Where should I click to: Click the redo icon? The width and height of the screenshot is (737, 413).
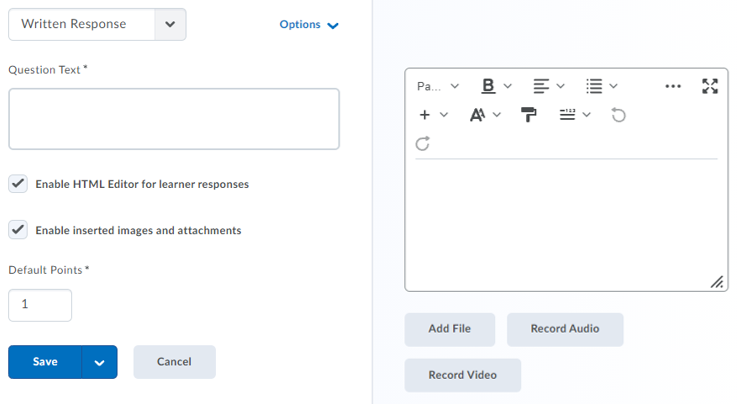pyautogui.click(x=423, y=144)
